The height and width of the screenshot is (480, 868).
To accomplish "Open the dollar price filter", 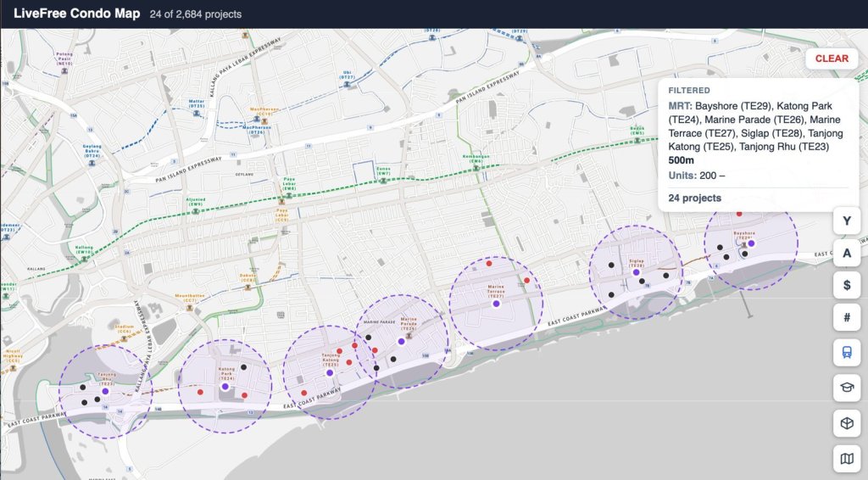I will [847, 285].
